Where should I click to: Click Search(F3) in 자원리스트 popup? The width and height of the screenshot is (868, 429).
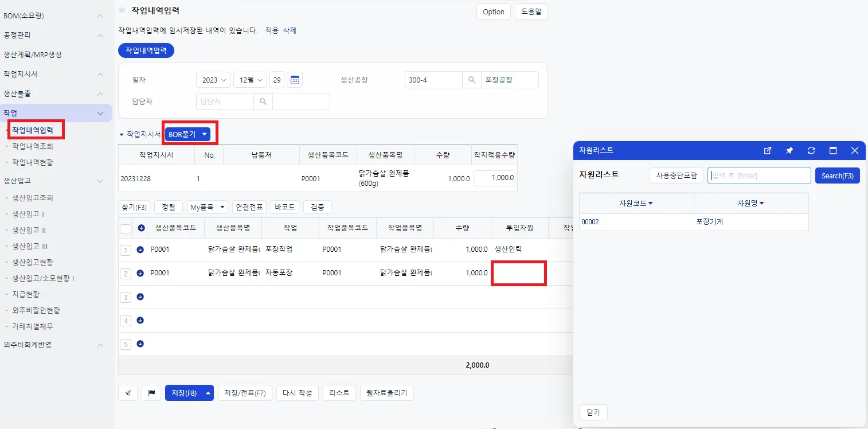[838, 175]
